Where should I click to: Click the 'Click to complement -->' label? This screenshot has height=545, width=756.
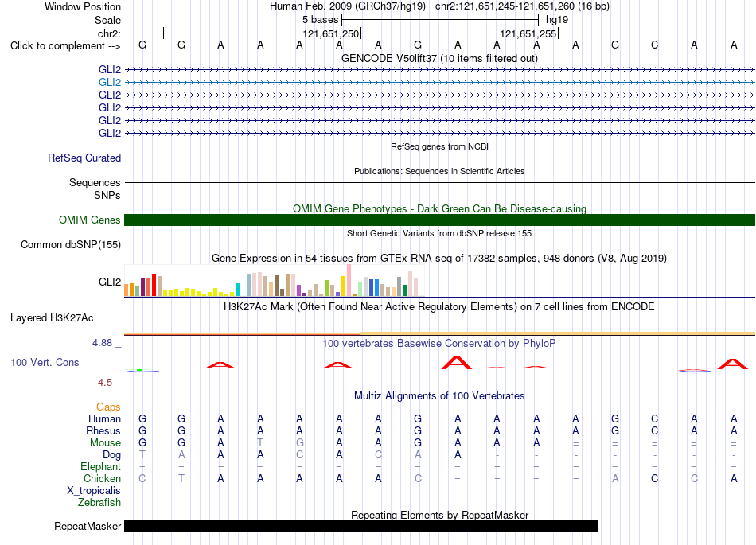click(65, 46)
